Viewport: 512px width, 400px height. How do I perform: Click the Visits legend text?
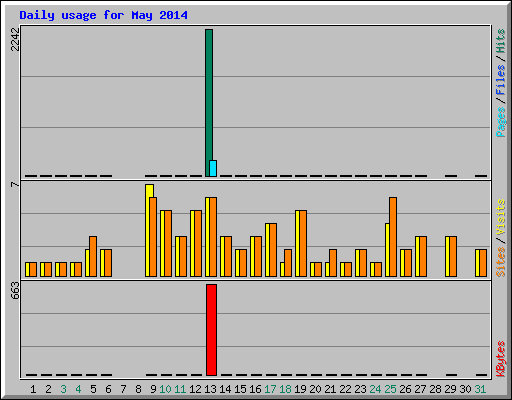coord(501,217)
